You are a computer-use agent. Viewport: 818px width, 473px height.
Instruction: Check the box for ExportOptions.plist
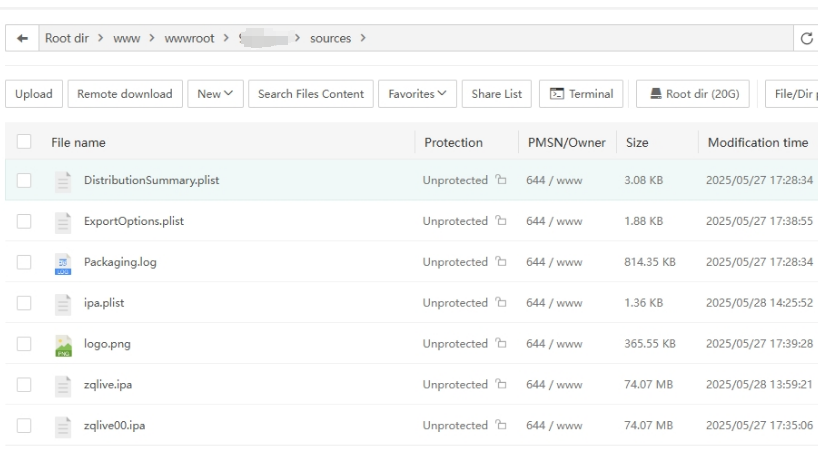coord(24,222)
